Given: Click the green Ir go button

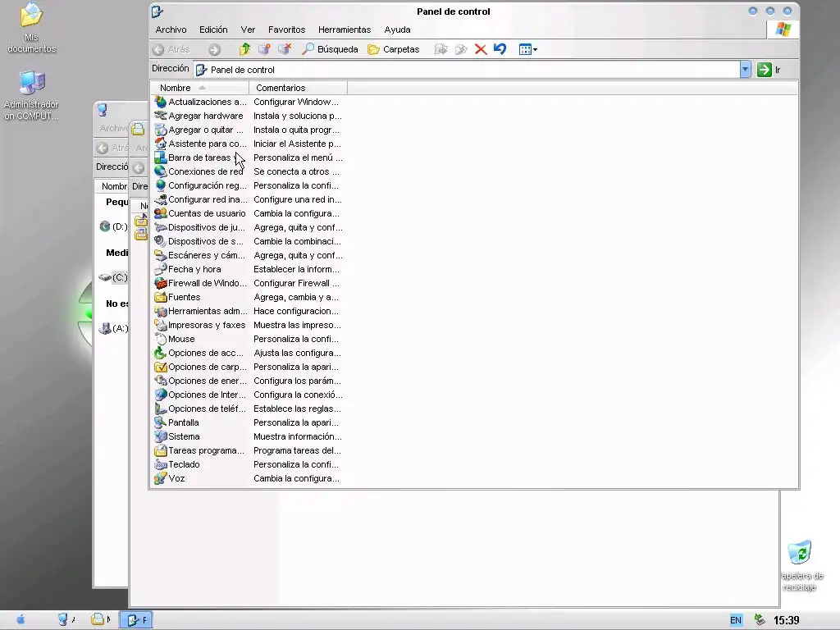Looking at the screenshot, I should point(769,70).
